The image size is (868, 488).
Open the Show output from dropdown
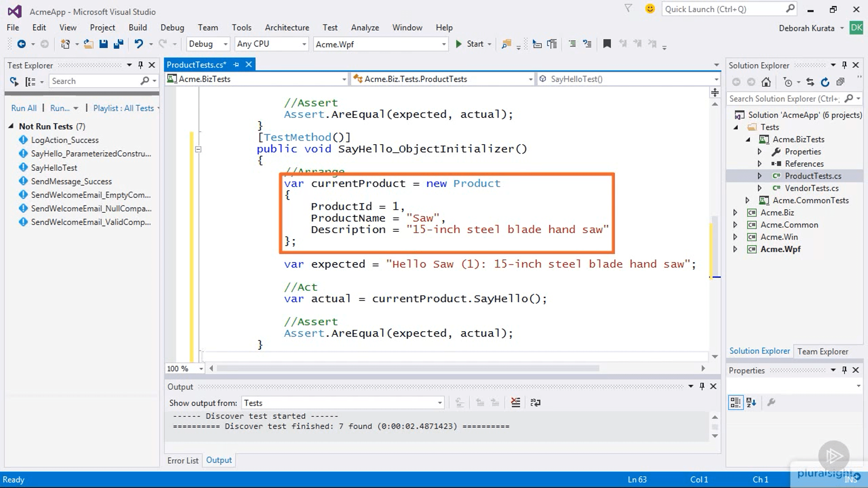[439, 403]
